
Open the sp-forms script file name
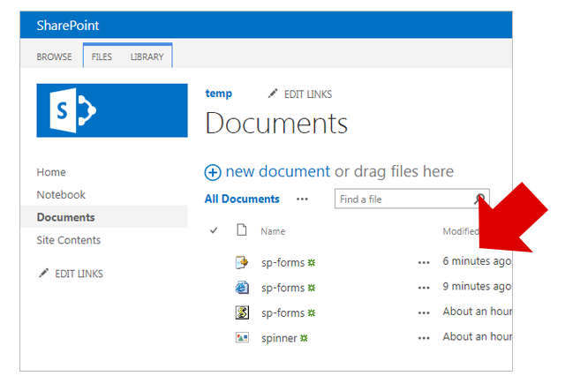[283, 312]
